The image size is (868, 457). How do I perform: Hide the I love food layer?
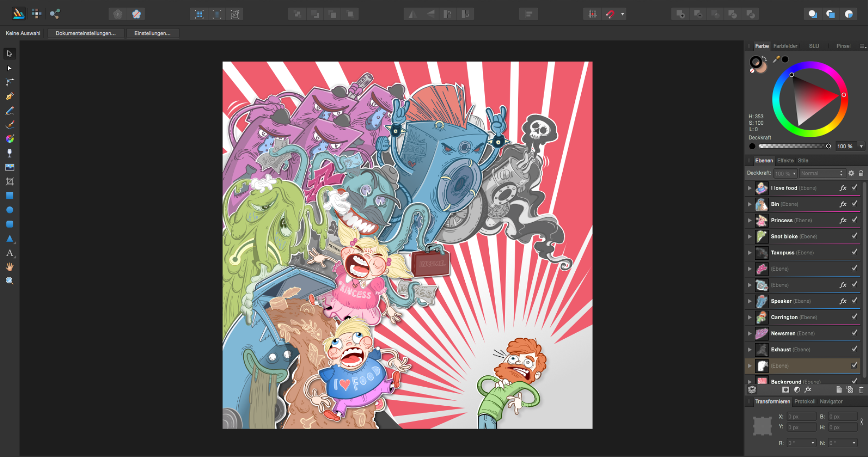point(854,187)
